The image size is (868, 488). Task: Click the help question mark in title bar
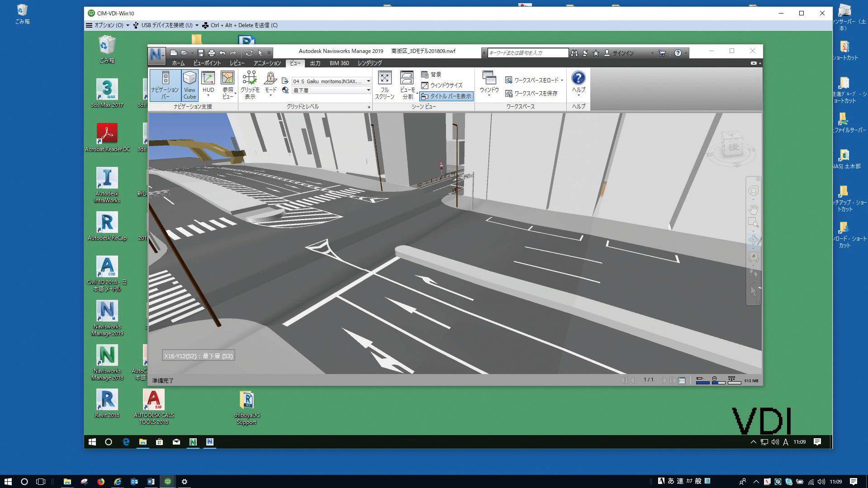(678, 53)
